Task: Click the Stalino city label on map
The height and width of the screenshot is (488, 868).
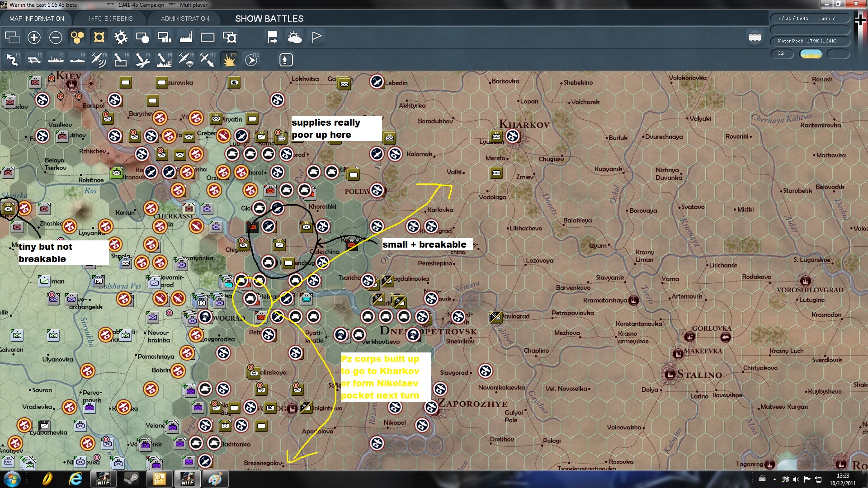Action: [x=699, y=375]
